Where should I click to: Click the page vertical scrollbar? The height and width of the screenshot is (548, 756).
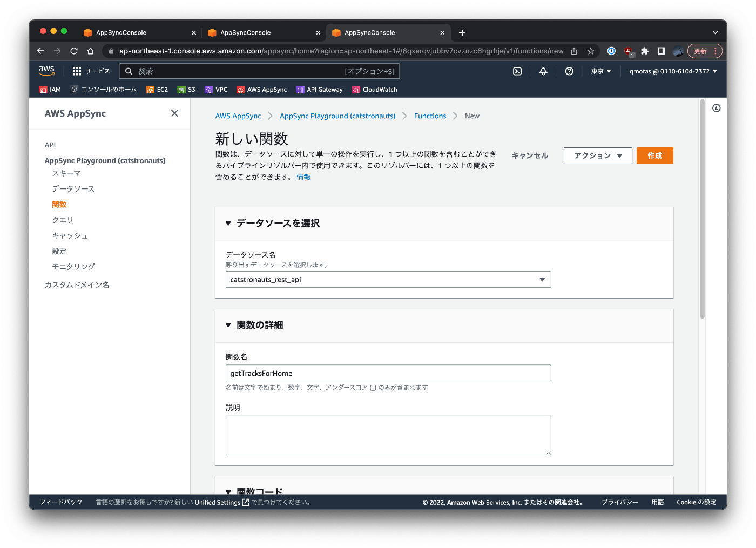coord(702,209)
